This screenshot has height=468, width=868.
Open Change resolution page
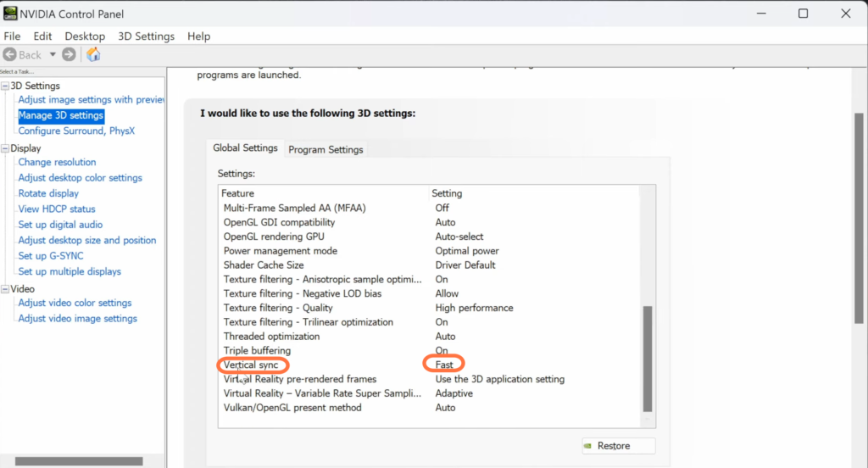(x=57, y=162)
